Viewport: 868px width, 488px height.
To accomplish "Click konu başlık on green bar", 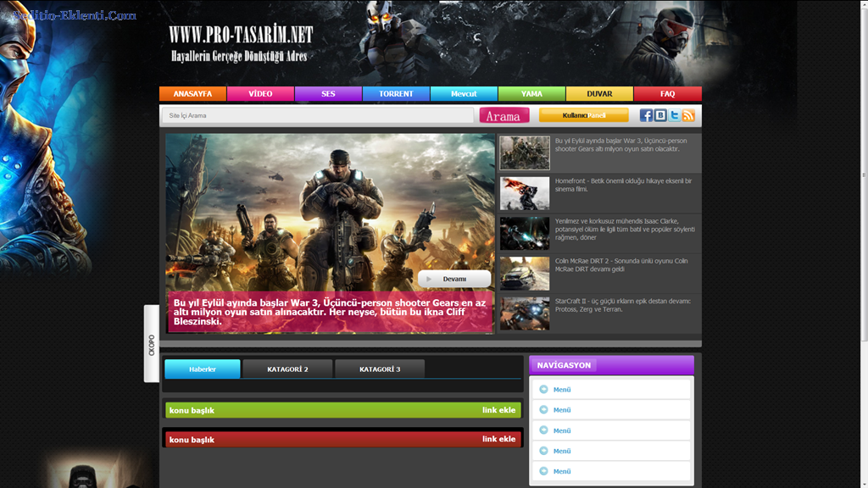I will pyautogui.click(x=192, y=411).
